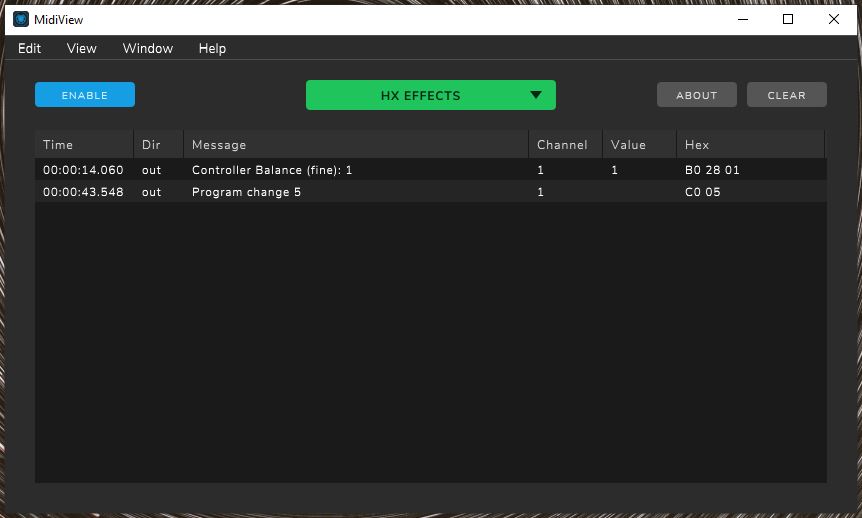Screen dimensions: 862x518
Task: Click hex value C0 05
Action: coord(702,192)
